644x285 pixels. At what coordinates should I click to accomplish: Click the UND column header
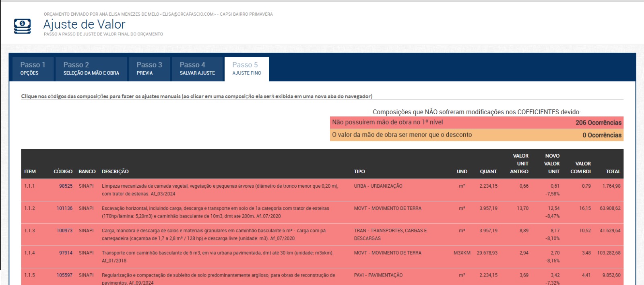[x=462, y=172]
